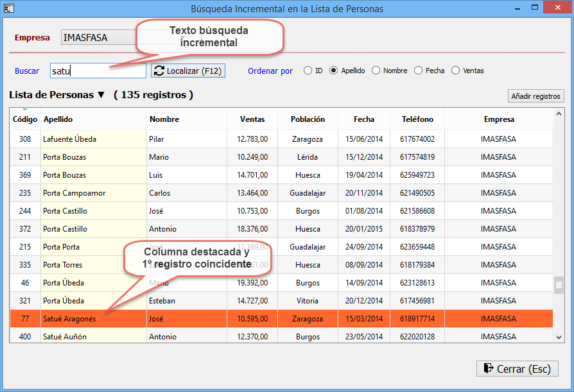Select the Apellido sort option

pyautogui.click(x=333, y=71)
